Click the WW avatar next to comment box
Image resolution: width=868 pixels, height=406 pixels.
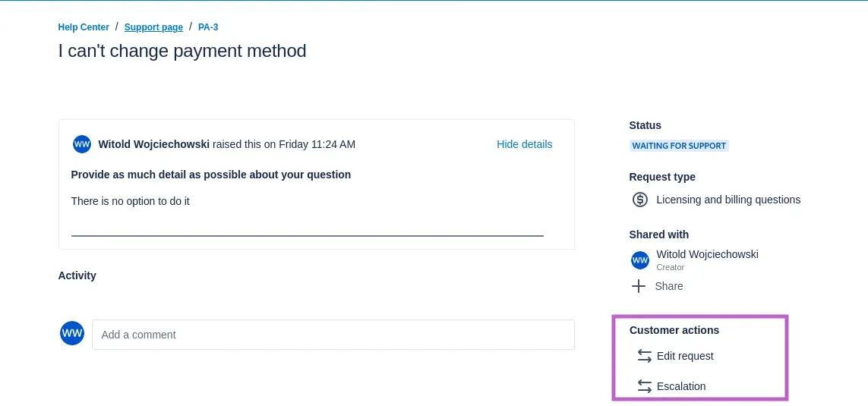click(72, 333)
